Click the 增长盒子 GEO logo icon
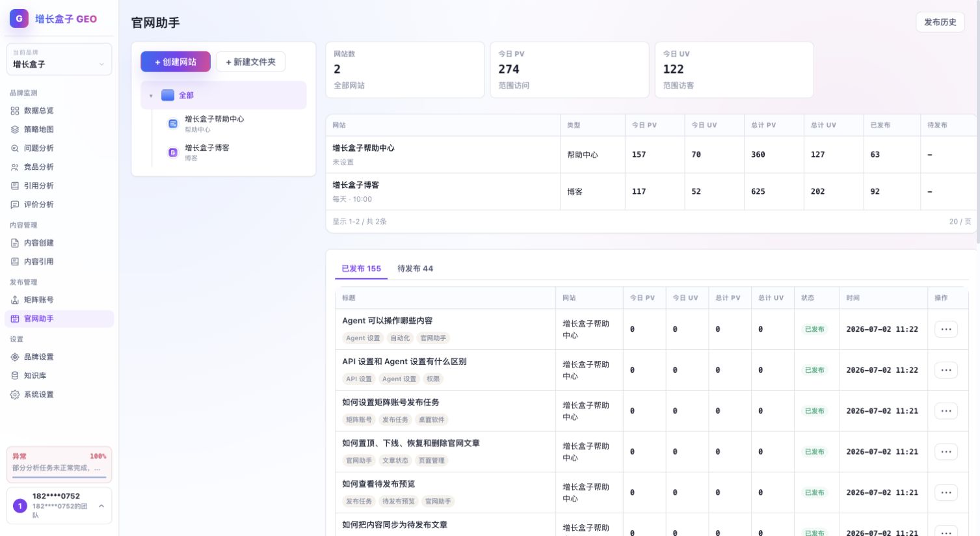The image size is (980, 536). click(19, 19)
